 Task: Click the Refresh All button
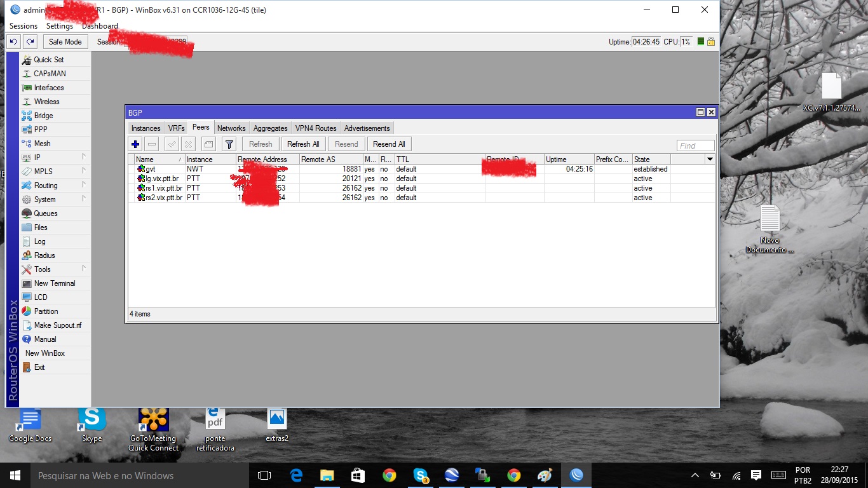click(x=303, y=144)
